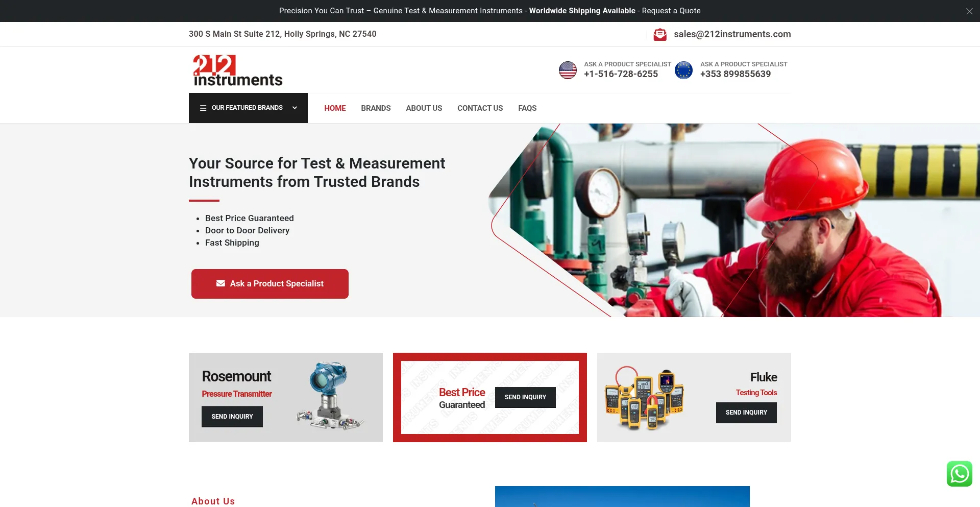The height and width of the screenshot is (507, 980).
Task: Send inquiry for Fluke Testing Tools
Action: [746, 413]
